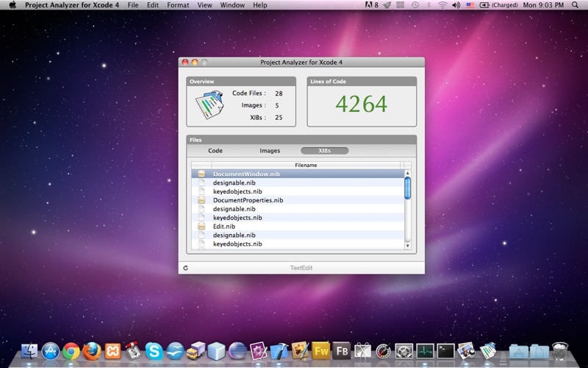Image resolution: width=588 pixels, height=368 pixels.
Task: Click the Bluetooth menu bar icon
Action: (x=429, y=5)
